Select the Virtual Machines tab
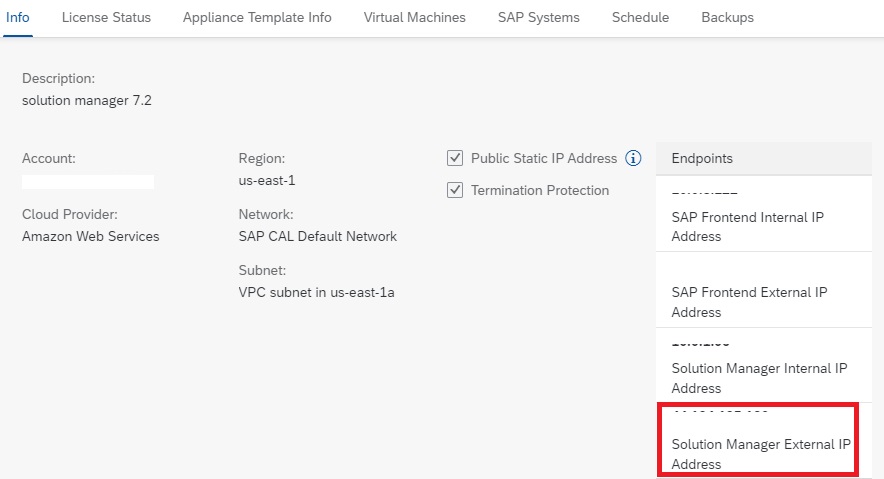This screenshot has height=479, width=884. [x=414, y=18]
